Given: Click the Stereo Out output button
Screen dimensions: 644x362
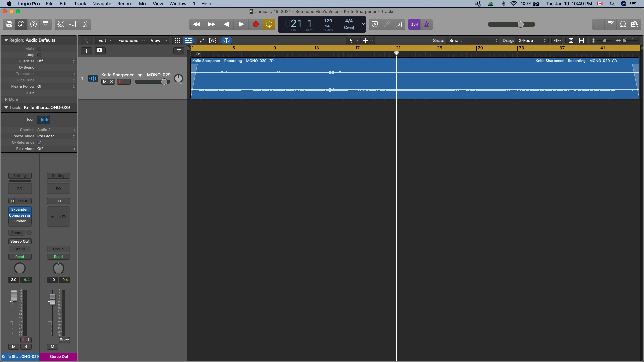Looking at the screenshot, I should 20,242.
